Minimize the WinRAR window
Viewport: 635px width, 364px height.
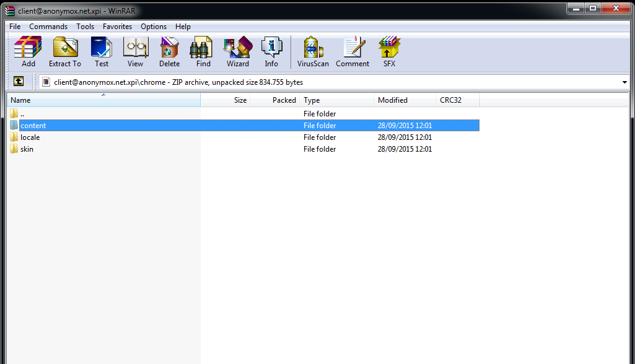[x=576, y=8]
